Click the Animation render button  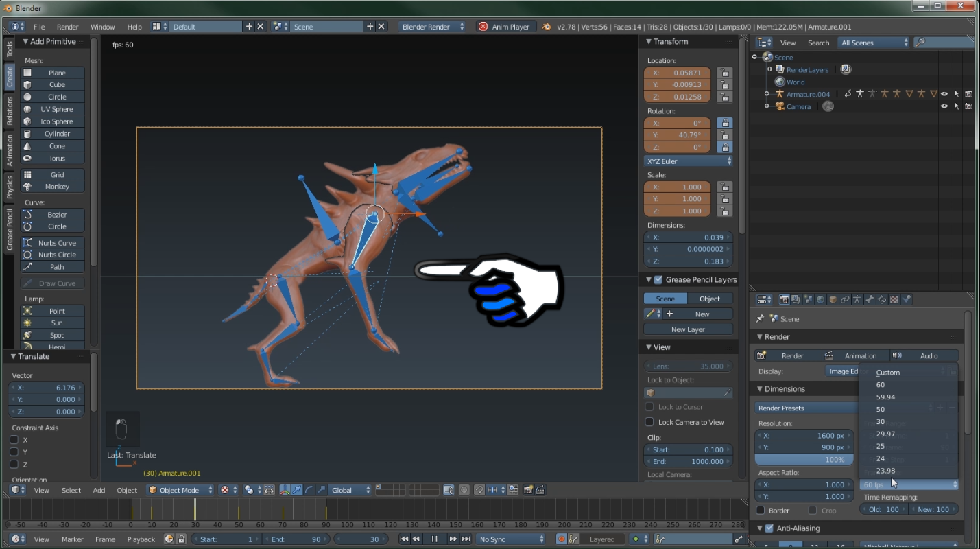point(855,355)
